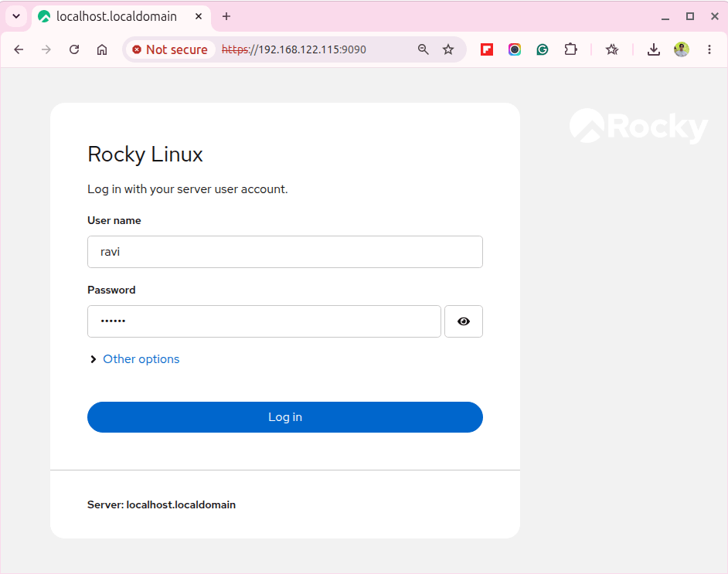The width and height of the screenshot is (728, 574).
Task: Click the User name label
Action: pos(114,220)
